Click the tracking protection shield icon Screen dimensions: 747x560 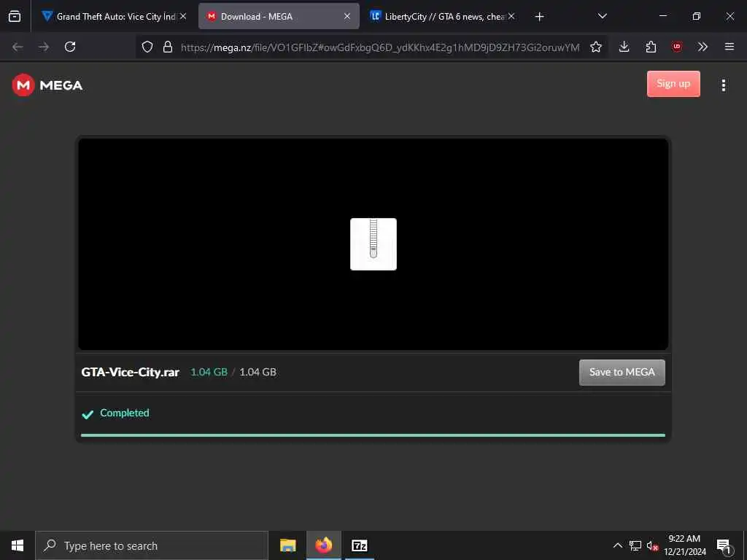pyautogui.click(x=147, y=47)
